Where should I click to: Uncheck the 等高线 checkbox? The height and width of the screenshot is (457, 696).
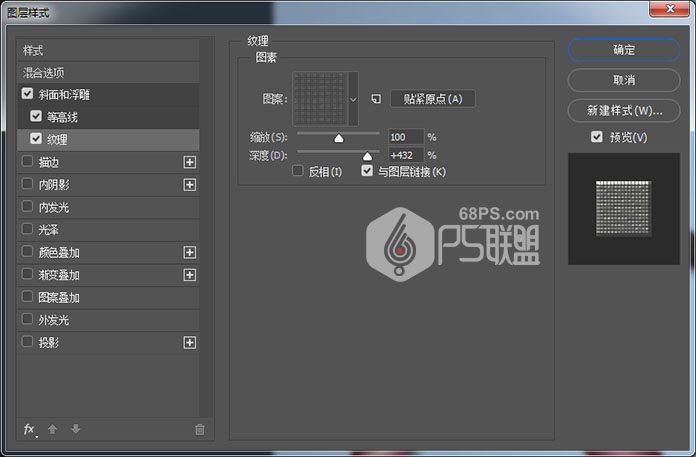(36, 116)
